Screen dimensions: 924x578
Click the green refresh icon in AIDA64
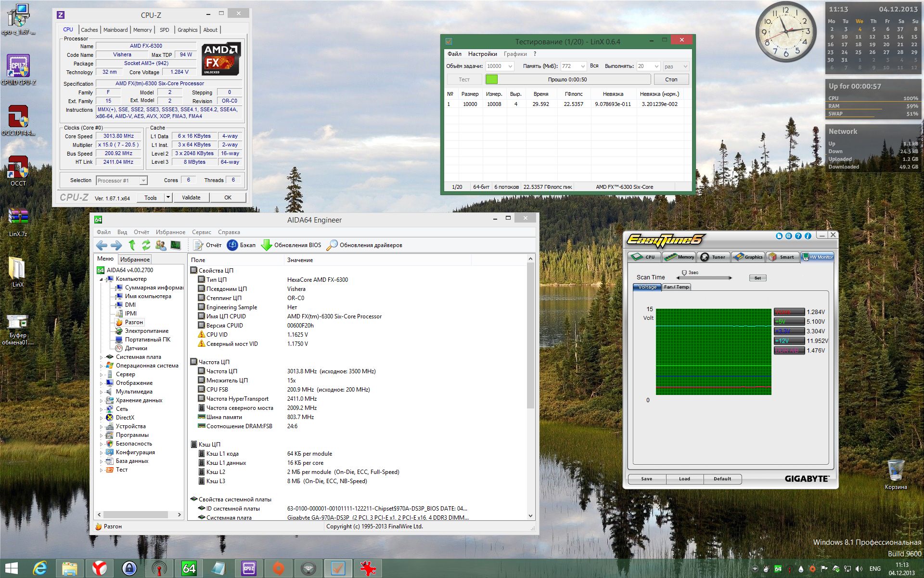click(146, 245)
